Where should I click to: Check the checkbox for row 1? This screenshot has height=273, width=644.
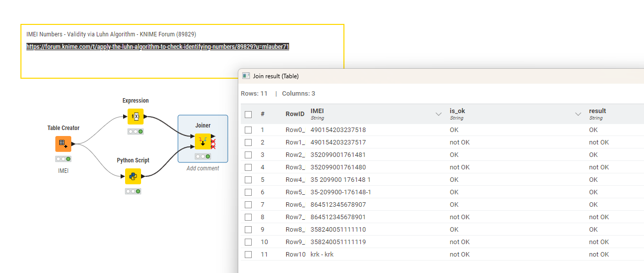[248, 130]
